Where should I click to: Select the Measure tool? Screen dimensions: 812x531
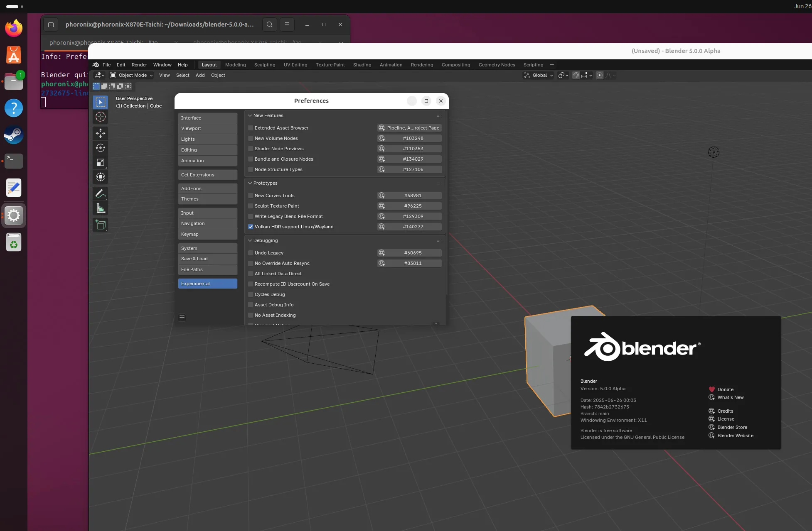tap(101, 208)
